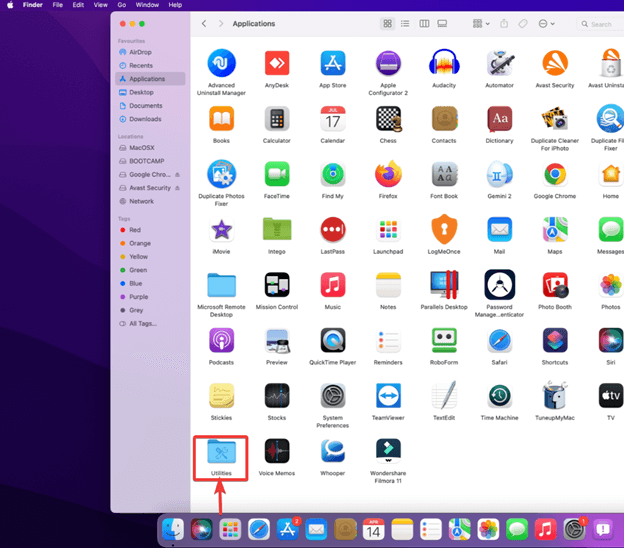
Task: Click the Edit Tags toolbar button
Action: (523, 24)
